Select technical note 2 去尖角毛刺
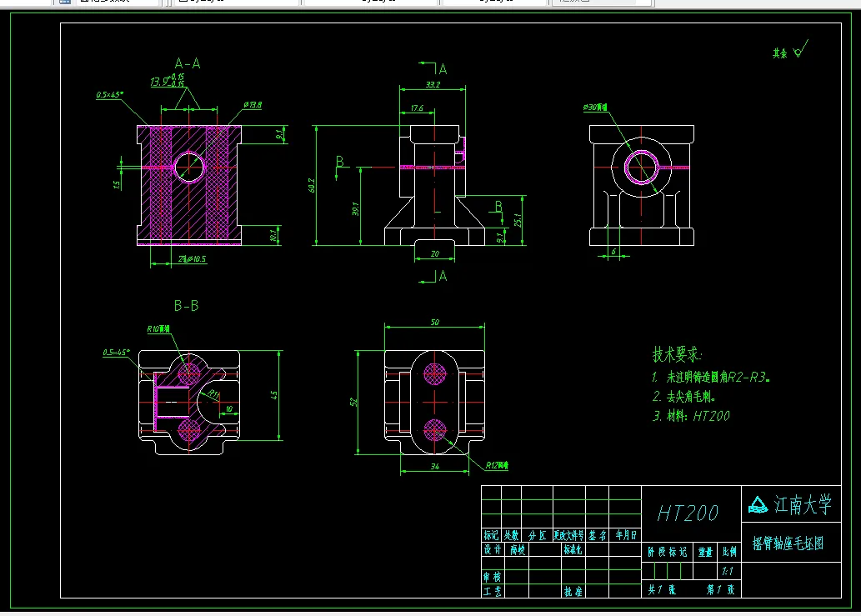This screenshot has height=616, width=861. [x=683, y=397]
